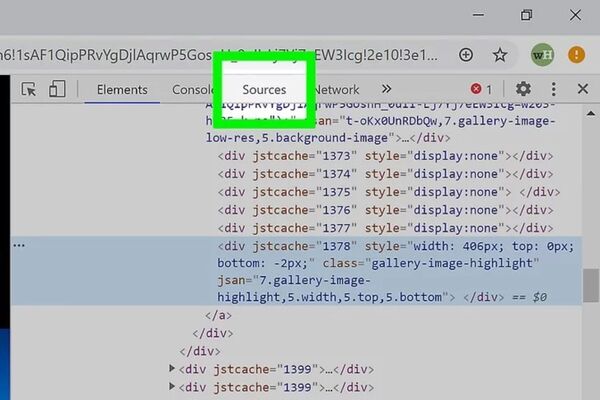The width and height of the screenshot is (600, 400).
Task: Click the plus circle icon in address bar
Action: click(466, 54)
